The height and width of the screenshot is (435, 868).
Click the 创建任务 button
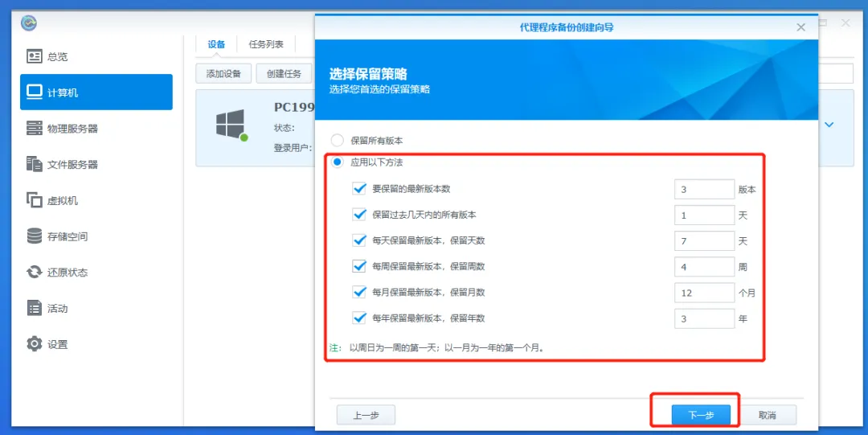(x=284, y=74)
